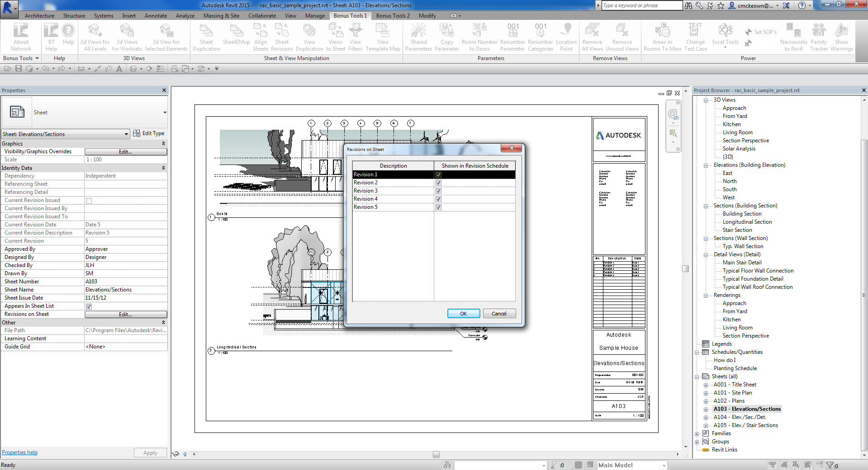The width and height of the screenshot is (868, 470).
Task: Expand A101 - Site Plan in Project Browser
Action: coord(706,393)
